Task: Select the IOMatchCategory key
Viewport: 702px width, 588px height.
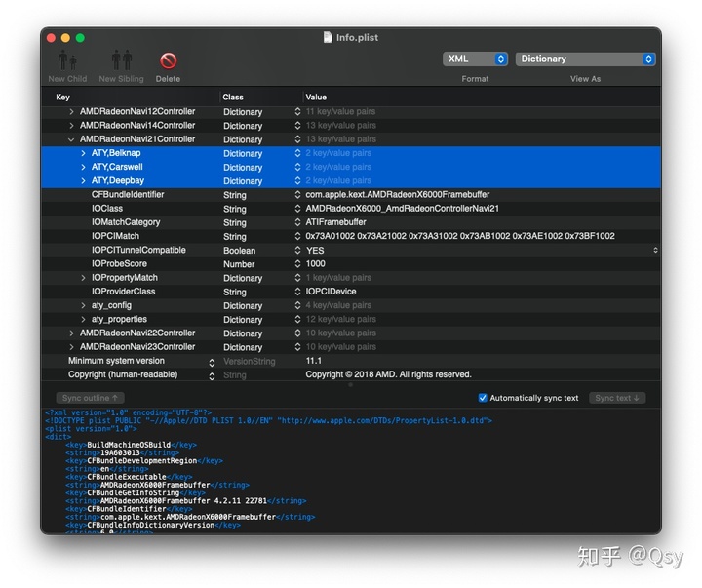Action: point(126,222)
